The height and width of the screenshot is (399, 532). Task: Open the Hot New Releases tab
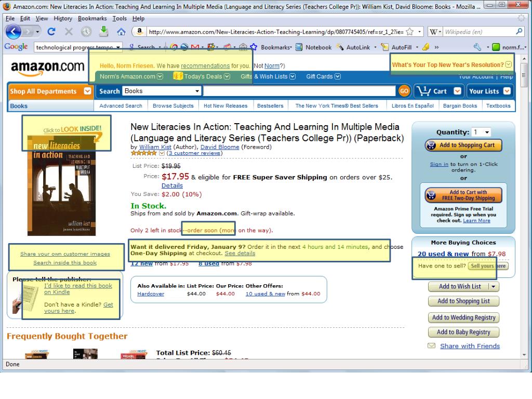click(225, 106)
